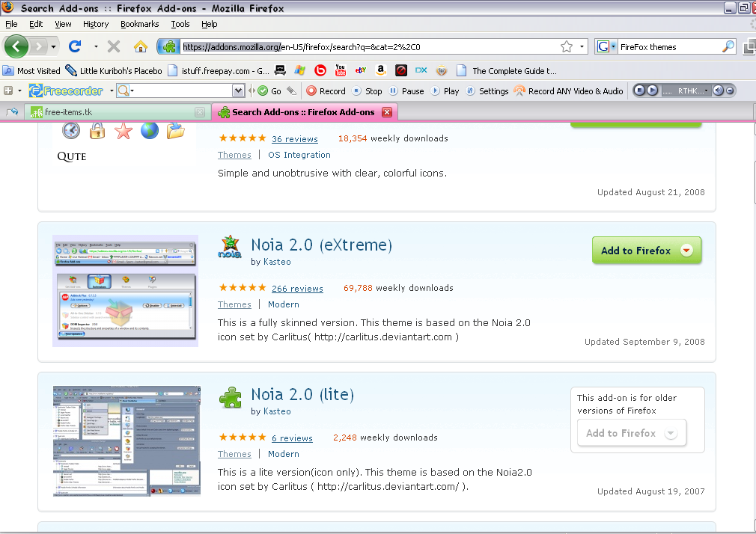
Task: Click the Themes link under Noia 2.0 lite
Action: pos(234,453)
